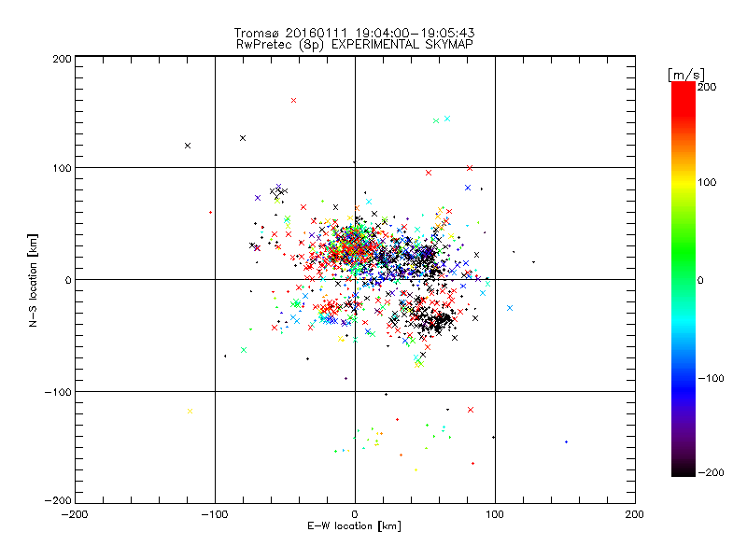Click the '[m/s]' colorbar unit label
Viewport: 747px width, 560px height.
(686, 75)
